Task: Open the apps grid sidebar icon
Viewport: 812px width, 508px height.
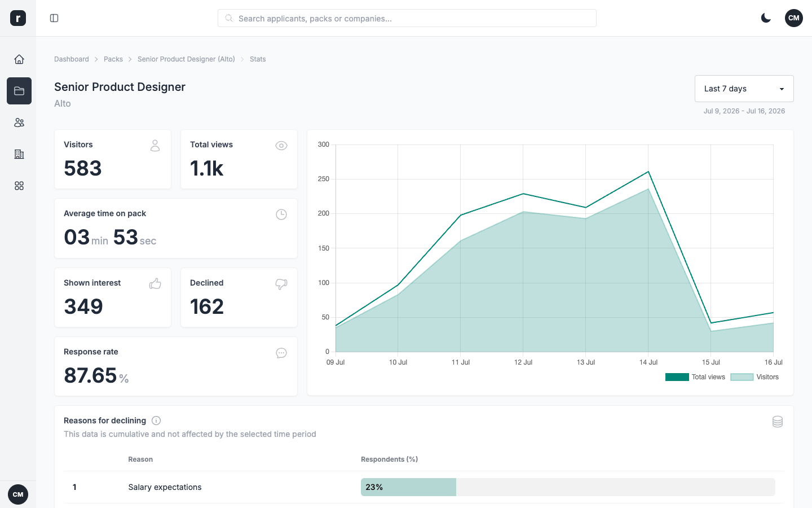Action: click(x=19, y=186)
